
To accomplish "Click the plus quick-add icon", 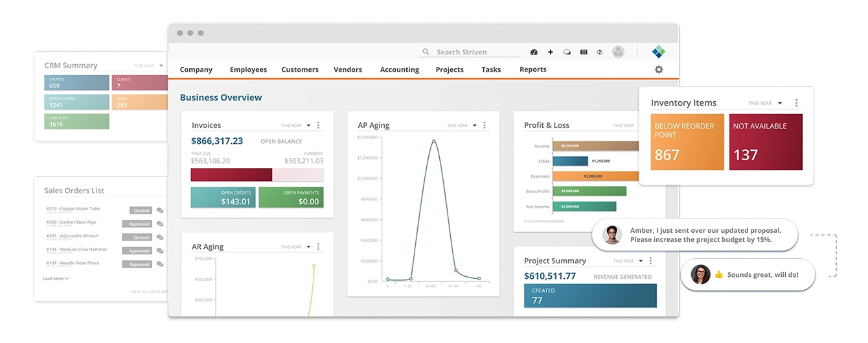I will click(551, 52).
